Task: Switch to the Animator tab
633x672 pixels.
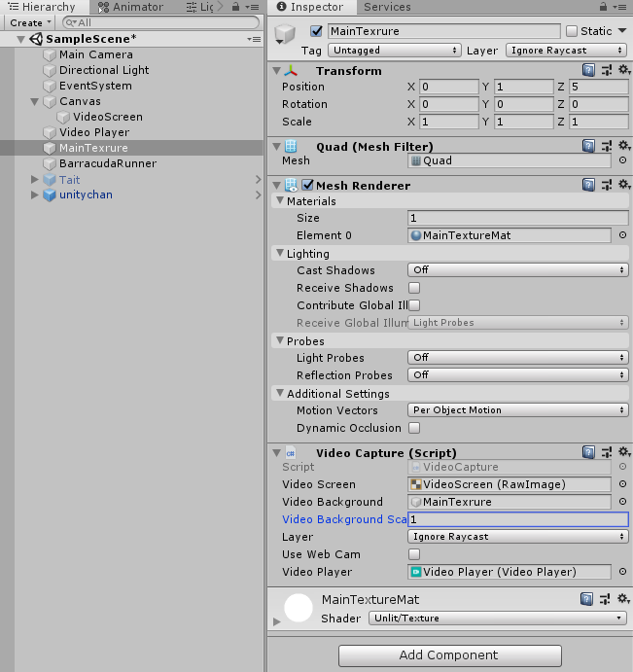Action: (130, 7)
